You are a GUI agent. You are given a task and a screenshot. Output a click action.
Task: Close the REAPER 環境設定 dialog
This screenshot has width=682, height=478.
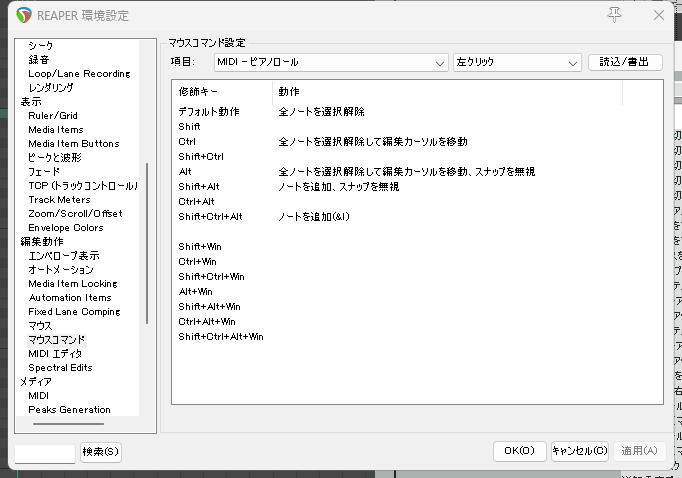click(659, 15)
